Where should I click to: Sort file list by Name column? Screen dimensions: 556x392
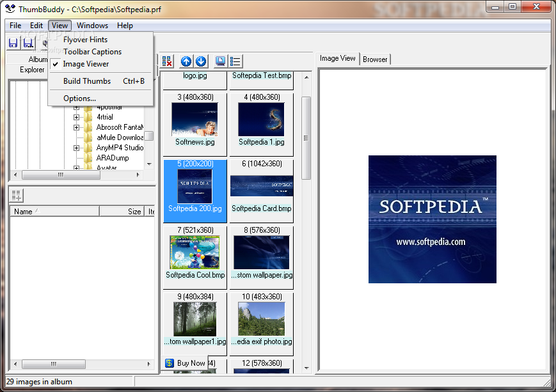pyautogui.click(x=54, y=212)
